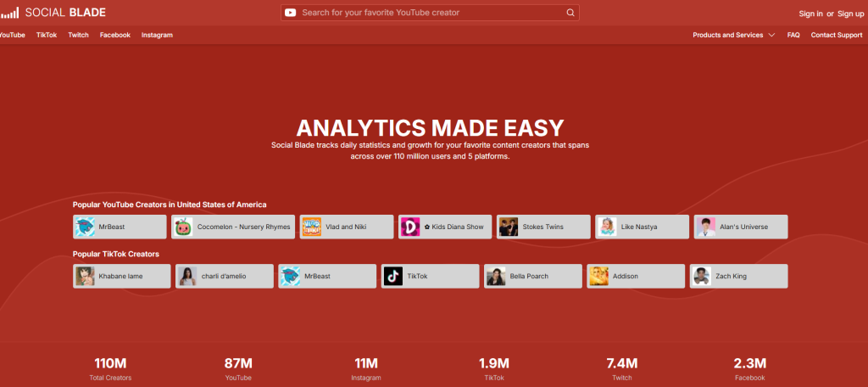The width and height of the screenshot is (868, 387).
Task: Click the Kids Diana Show avatar
Action: (x=409, y=227)
